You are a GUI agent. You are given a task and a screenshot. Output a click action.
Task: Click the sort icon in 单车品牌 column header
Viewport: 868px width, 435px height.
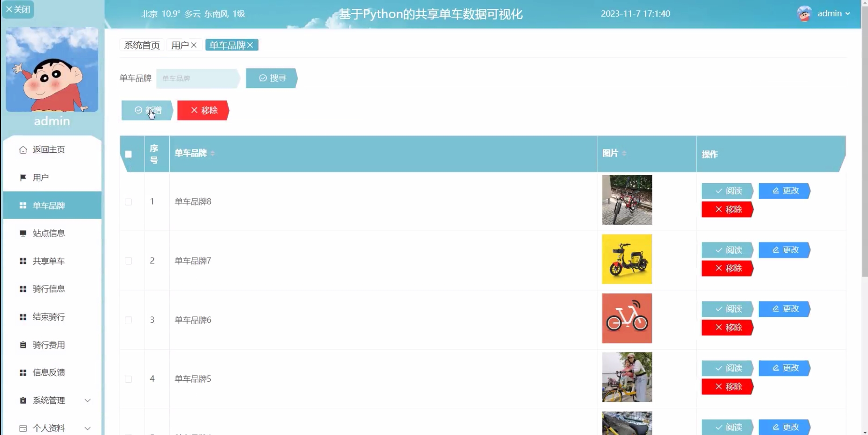213,153
